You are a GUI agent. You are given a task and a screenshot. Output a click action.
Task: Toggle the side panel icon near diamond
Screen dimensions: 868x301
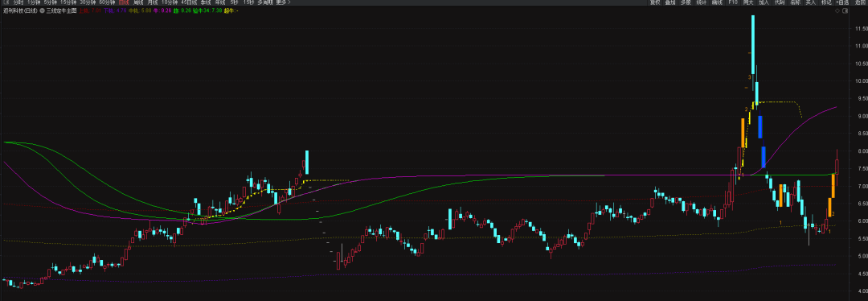pyautogui.click(x=845, y=10)
